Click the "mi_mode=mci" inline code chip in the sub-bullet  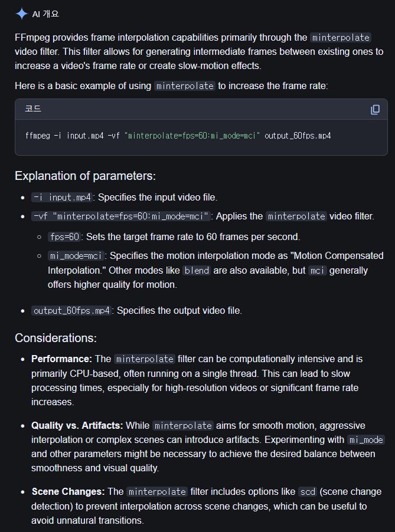(x=77, y=256)
